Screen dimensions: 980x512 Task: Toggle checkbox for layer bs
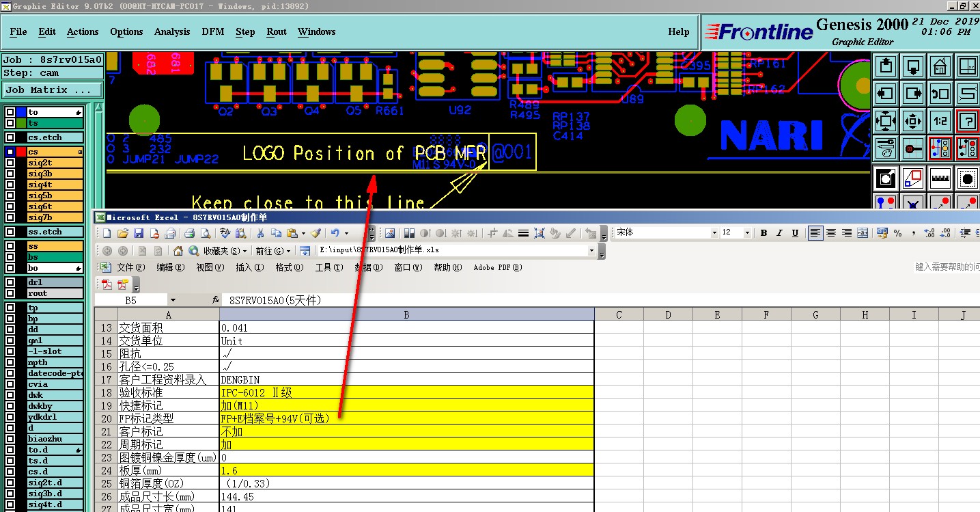coord(10,257)
